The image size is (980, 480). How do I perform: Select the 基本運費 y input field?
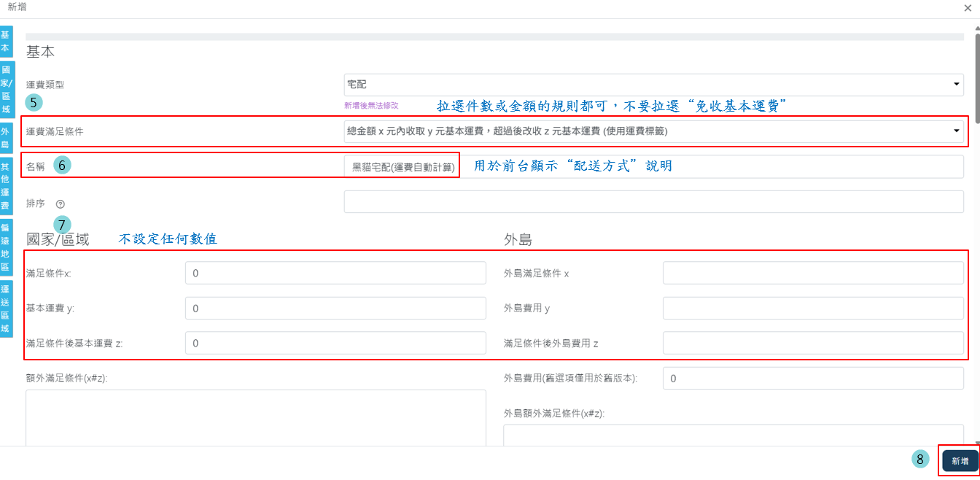click(x=335, y=309)
